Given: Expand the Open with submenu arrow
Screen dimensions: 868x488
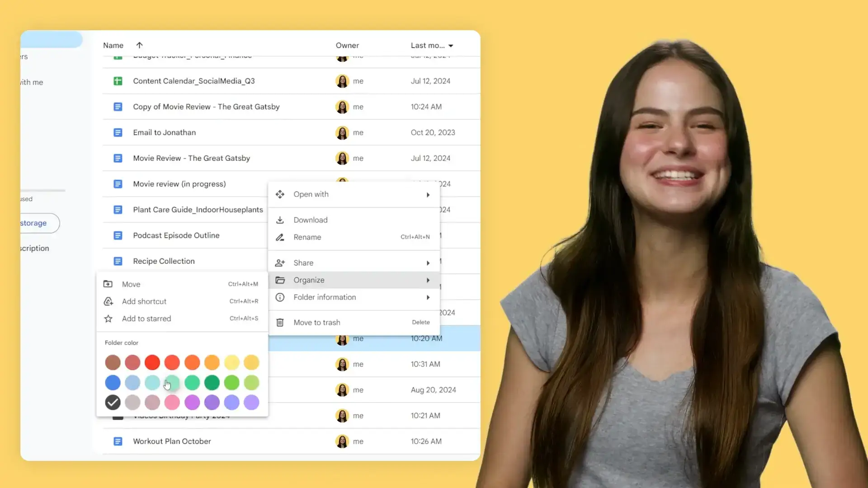Looking at the screenshot, I should (428, 195).
